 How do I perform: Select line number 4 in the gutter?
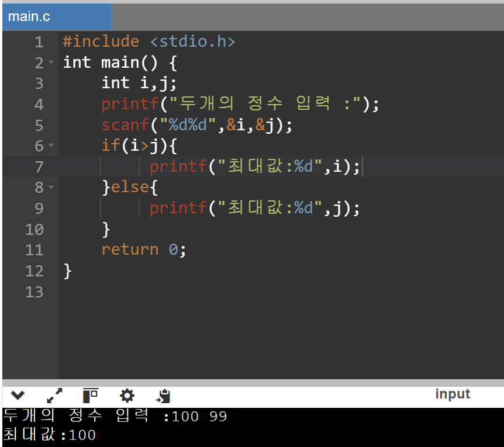39,105
